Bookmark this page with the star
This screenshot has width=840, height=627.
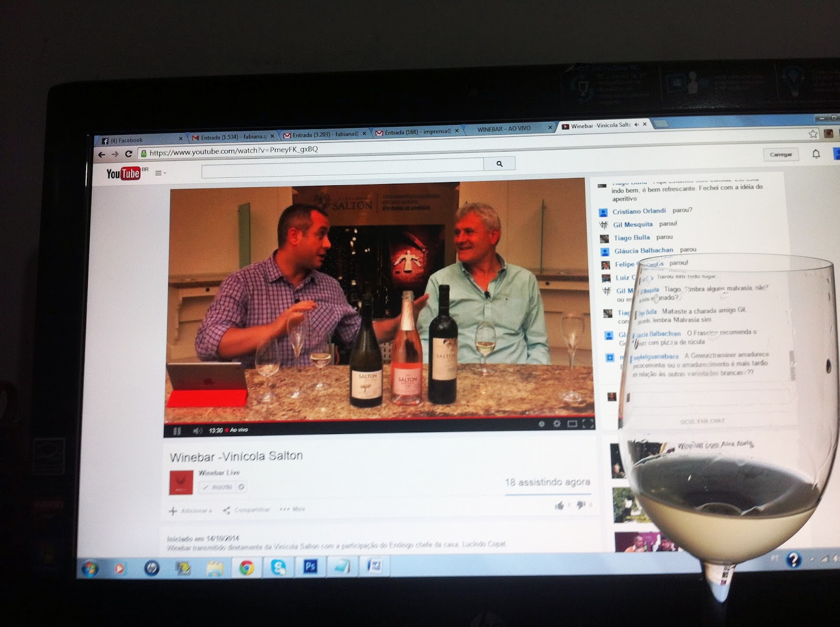813,134
